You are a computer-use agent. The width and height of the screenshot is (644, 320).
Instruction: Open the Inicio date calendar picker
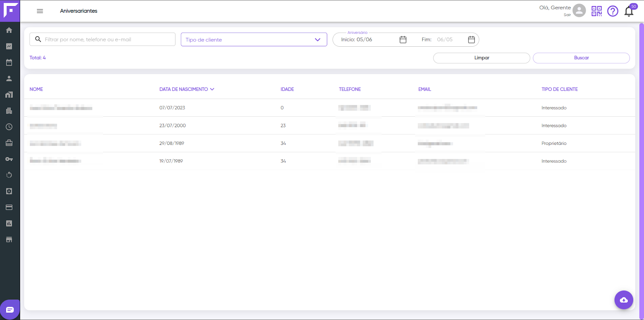pyautogui.click(x=403, y=39)
